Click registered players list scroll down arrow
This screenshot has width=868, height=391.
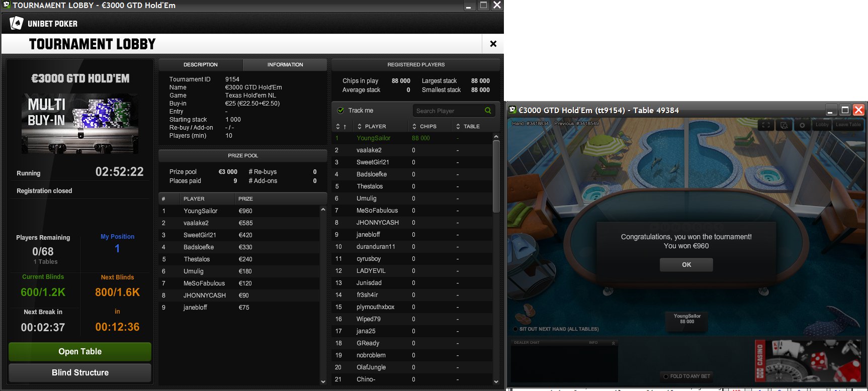(496, 382)
